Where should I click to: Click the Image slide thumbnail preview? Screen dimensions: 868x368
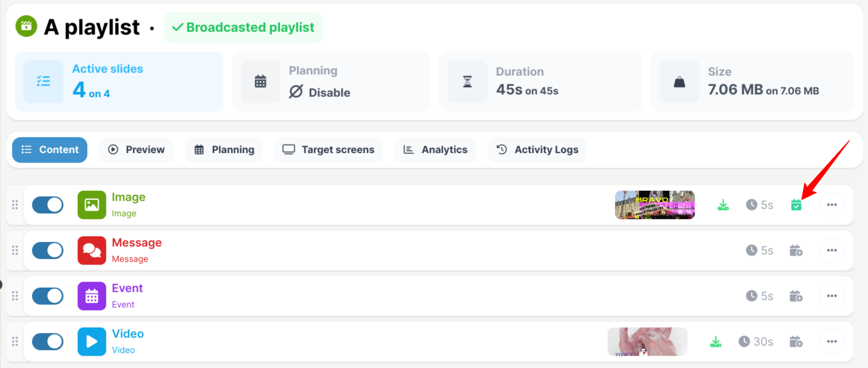pos(655,205)
